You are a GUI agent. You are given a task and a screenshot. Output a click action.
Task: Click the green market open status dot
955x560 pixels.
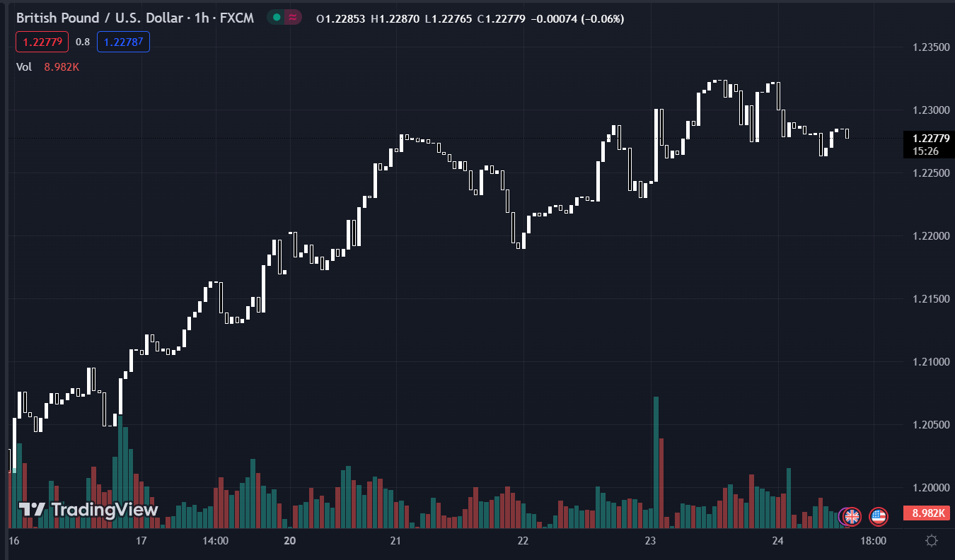coord(277,18)
